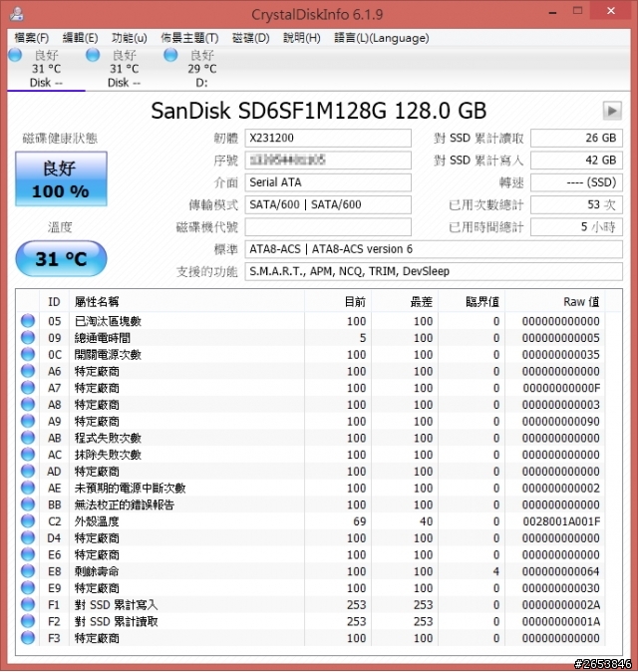The height and width of the screenshot is (672, 638).
Task: Click the next disk arrow button
Action: click(612, 111)
